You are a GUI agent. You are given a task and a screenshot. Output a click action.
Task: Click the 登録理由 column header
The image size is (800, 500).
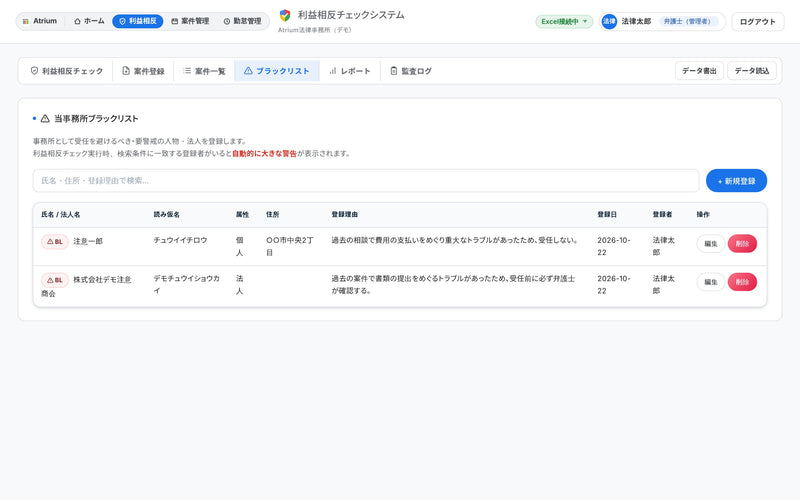[344, 215]
